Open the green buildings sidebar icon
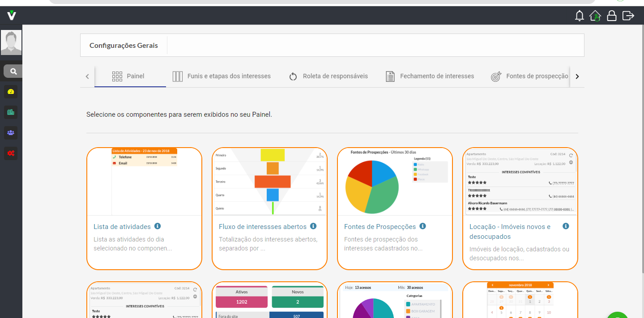The height and width of the screenshot is (318, 644). tap(11, 112)
